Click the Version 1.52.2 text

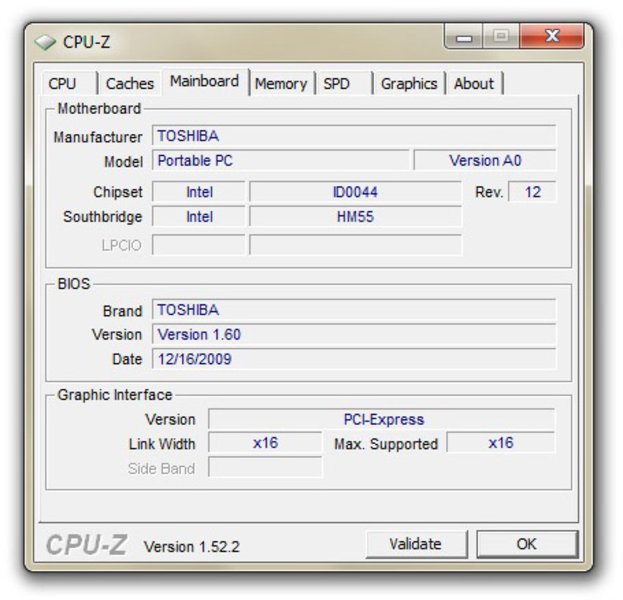tap(192, 547)
